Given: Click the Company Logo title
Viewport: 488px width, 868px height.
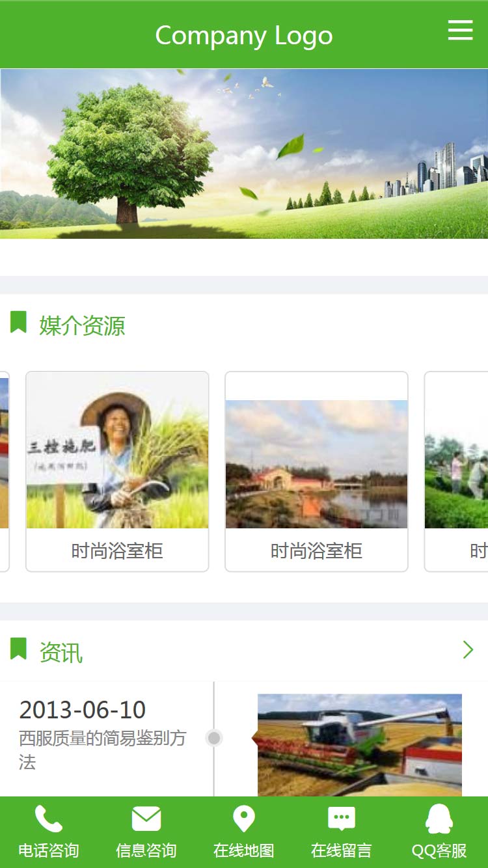Looking at the screenshot, I should [x=244, y=35].
